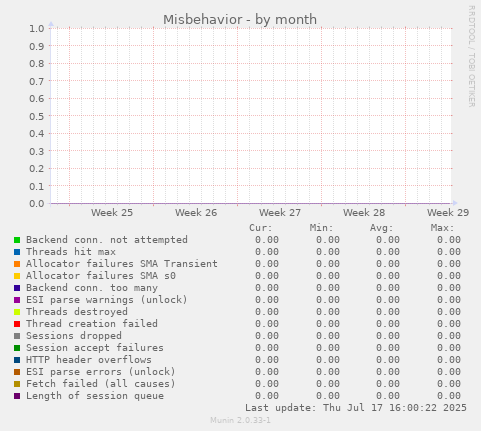Select the Sessions dropped legend label
Image resolution: width=481 pixels, height=431 pixels.
[x=74, y=336]
